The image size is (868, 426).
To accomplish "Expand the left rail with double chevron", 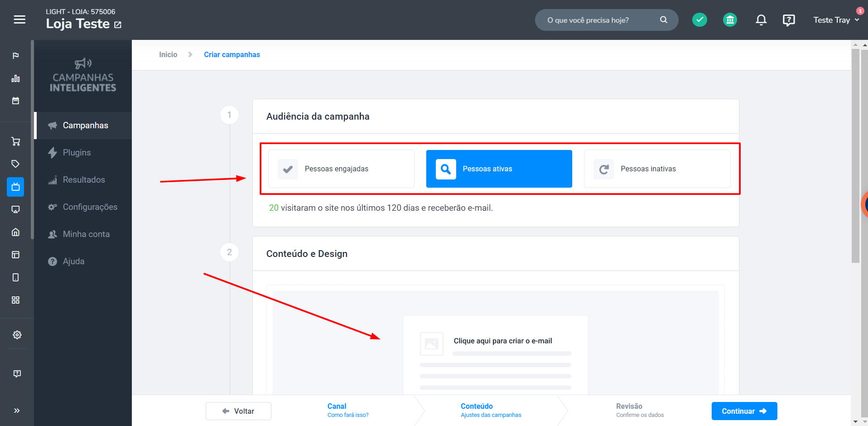I will pyautogui.click(x=17, y=411).
